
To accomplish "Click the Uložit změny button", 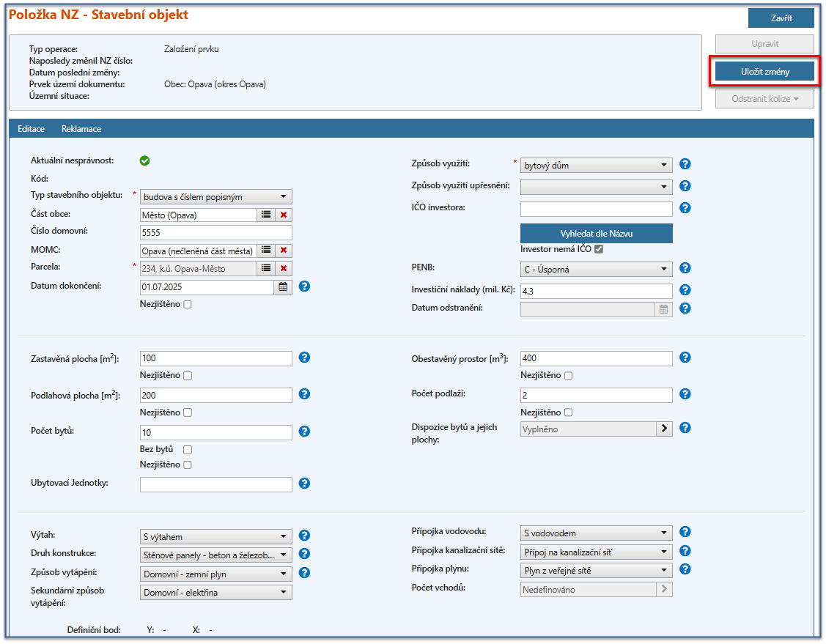I will coord(764,72).
